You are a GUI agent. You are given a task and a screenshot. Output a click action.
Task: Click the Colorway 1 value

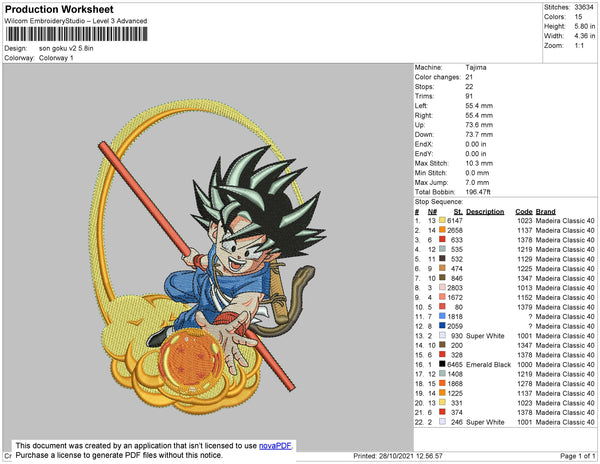(56, 58)
